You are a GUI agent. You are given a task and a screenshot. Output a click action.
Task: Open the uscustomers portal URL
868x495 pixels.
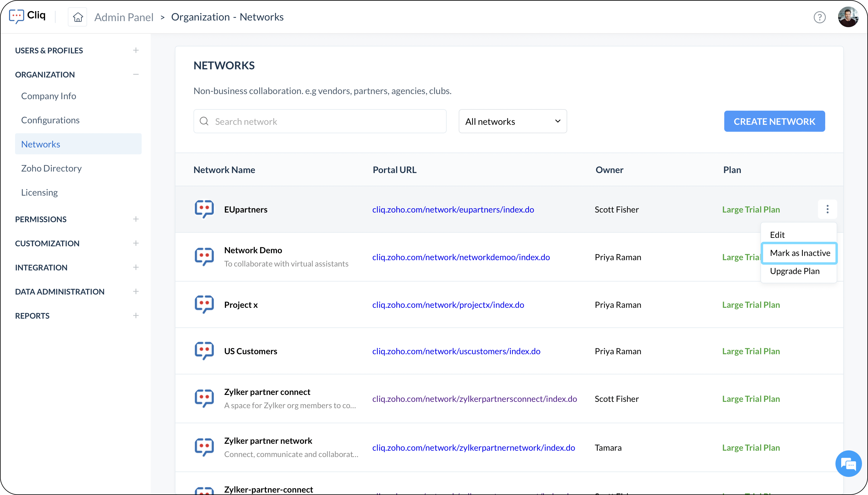coord(456,351)
